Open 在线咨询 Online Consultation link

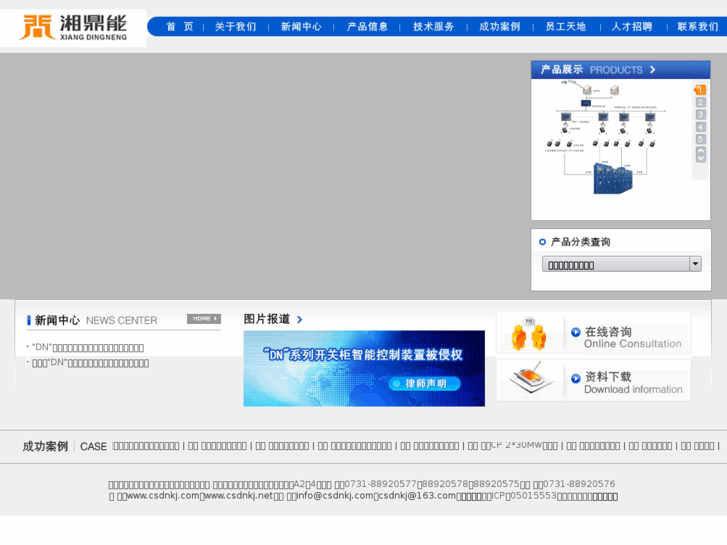pos(632,338)
